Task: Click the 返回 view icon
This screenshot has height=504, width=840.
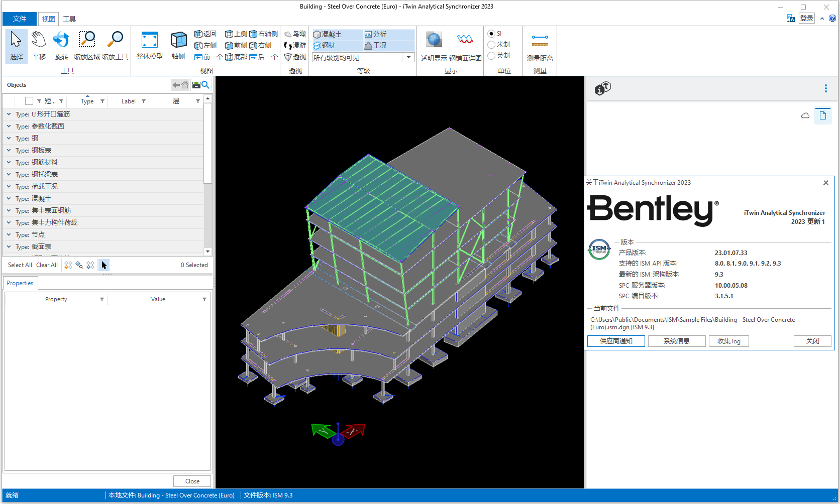Action: click(x=205, y=34)
